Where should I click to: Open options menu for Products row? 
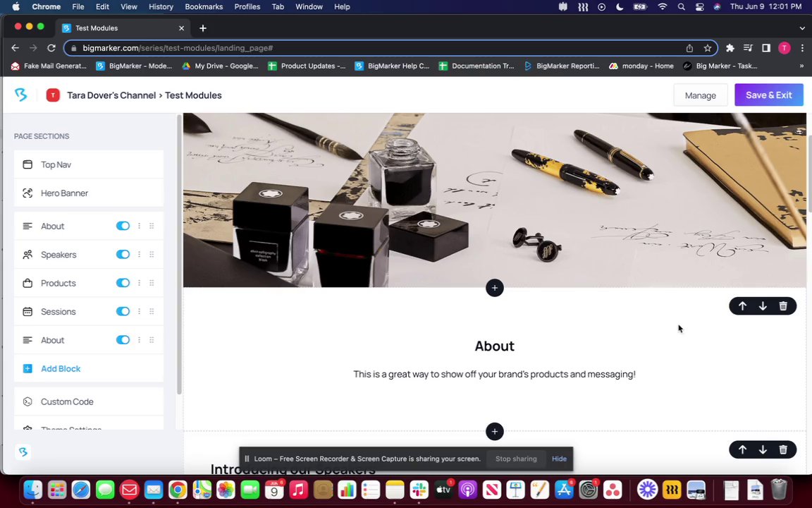pyautogui.click(x=139, y=283)
